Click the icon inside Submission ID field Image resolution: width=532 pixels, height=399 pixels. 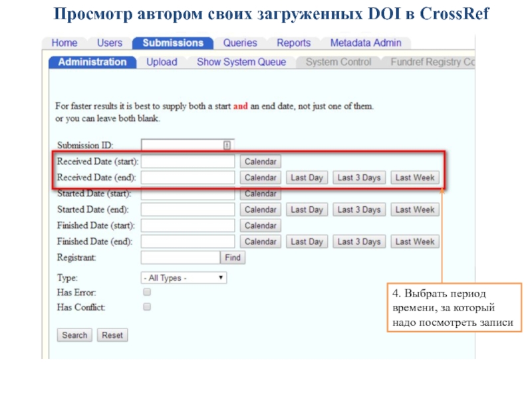click(x=227, y=145)
